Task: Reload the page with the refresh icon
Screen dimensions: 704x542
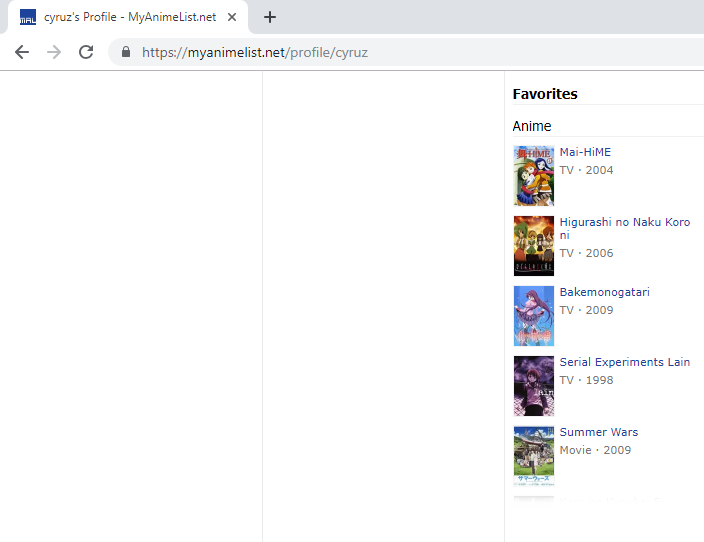Action: pyautogui.click(x=86, y=53)
